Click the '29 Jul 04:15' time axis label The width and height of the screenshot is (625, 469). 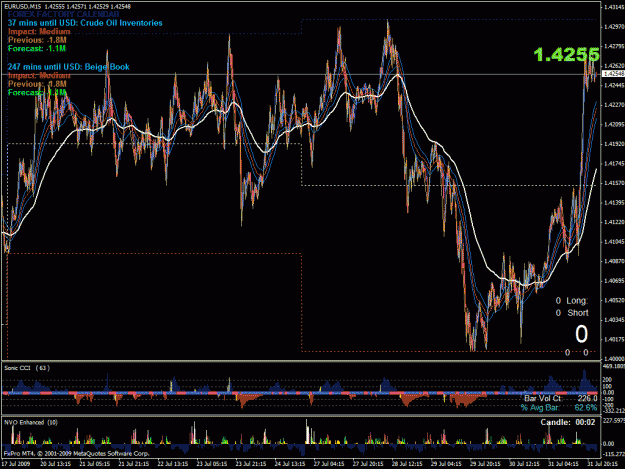(x=446, y=464)
